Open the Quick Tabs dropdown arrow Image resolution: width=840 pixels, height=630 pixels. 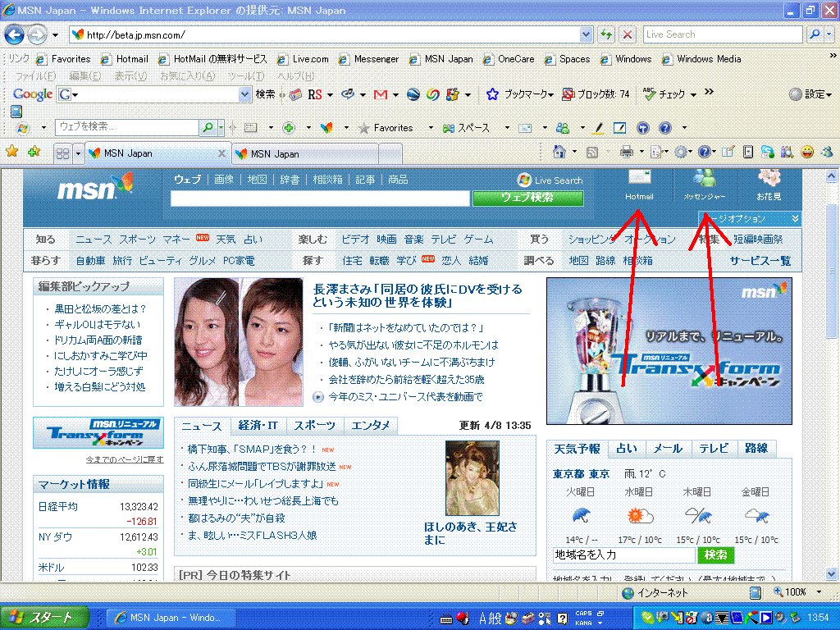(x=78, y=153)
